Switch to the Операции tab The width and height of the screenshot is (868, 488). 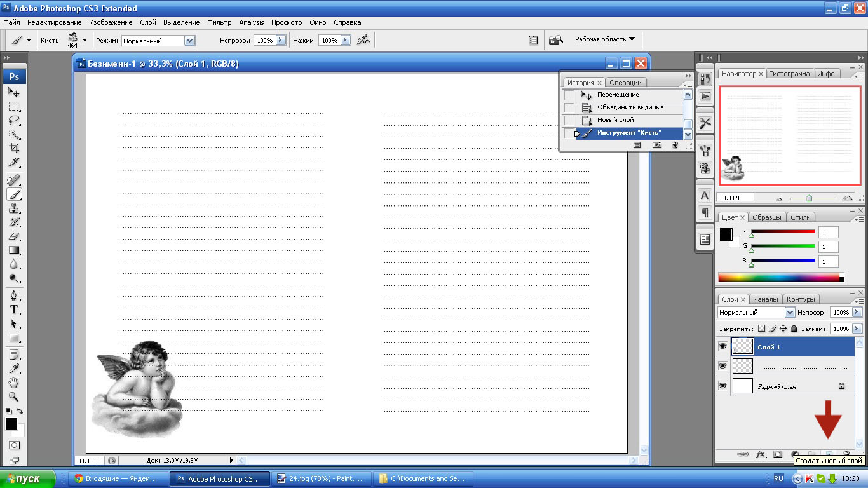click(x=625, y=83)
